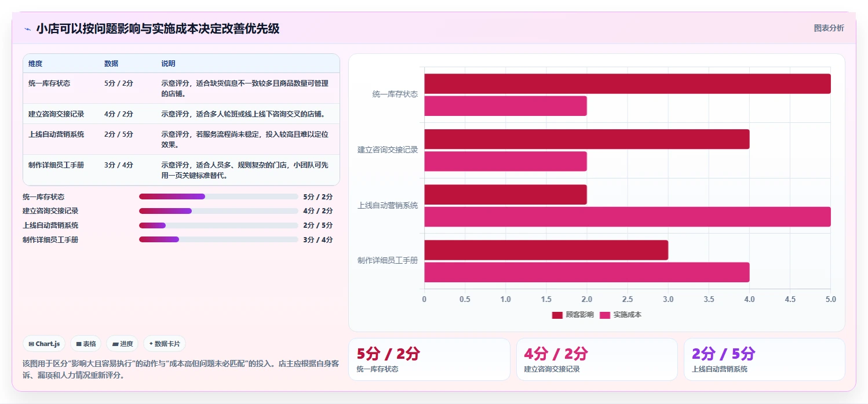Click the 4分 / 2分 value beside the progress bars
868x404 pixels.
click(x=318, y=211)
